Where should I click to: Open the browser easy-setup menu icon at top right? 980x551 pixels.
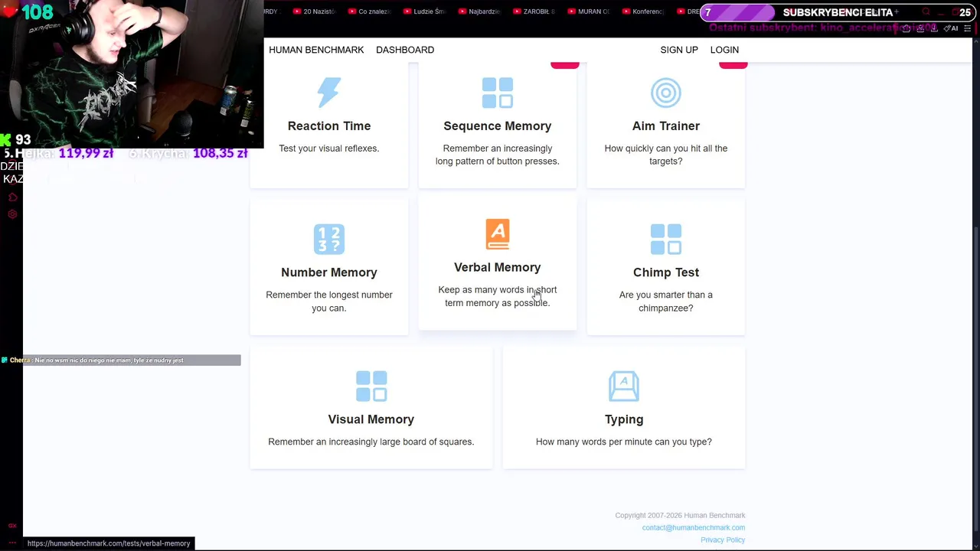[968, 28]
